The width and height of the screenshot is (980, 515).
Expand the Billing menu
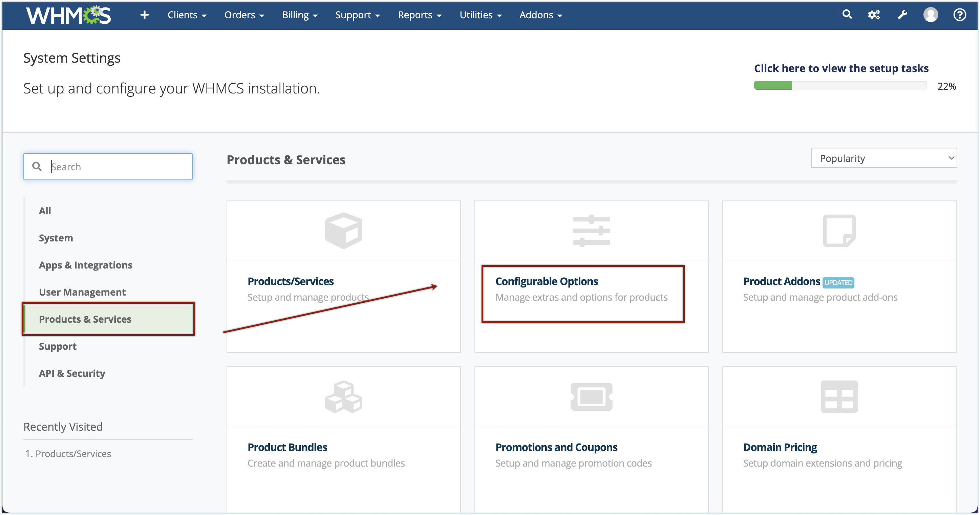(299, 15)
